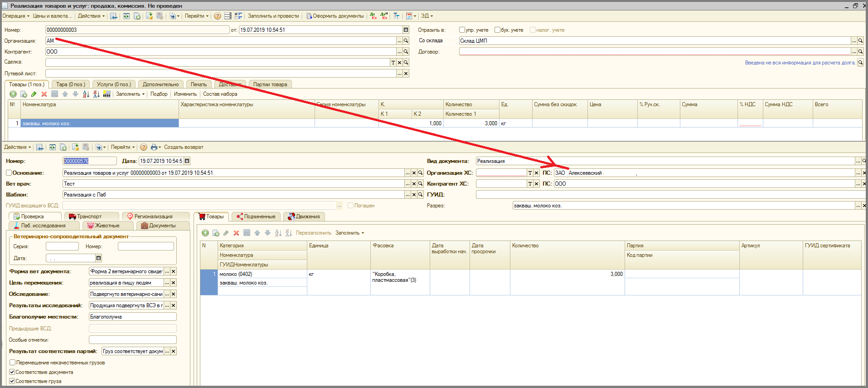Click Оформить документы button
868x388 pixels.
(x=335, y=16)
